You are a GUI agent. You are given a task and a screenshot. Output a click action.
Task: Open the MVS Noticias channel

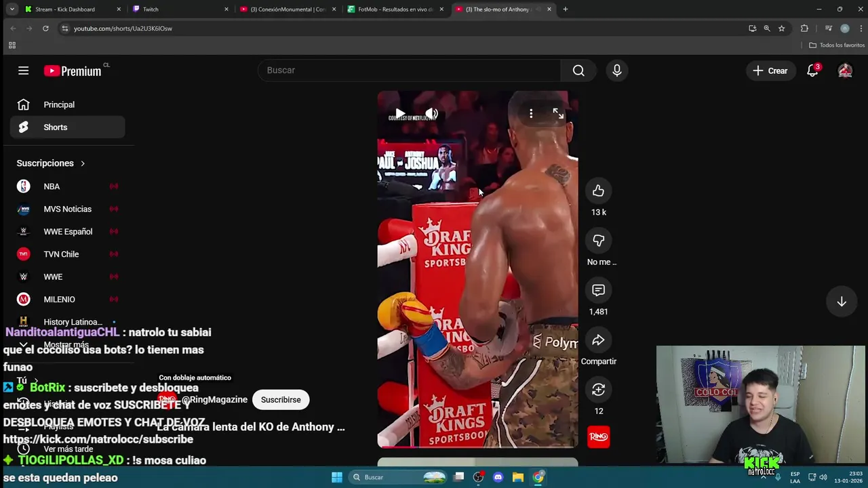pos(67,209)
